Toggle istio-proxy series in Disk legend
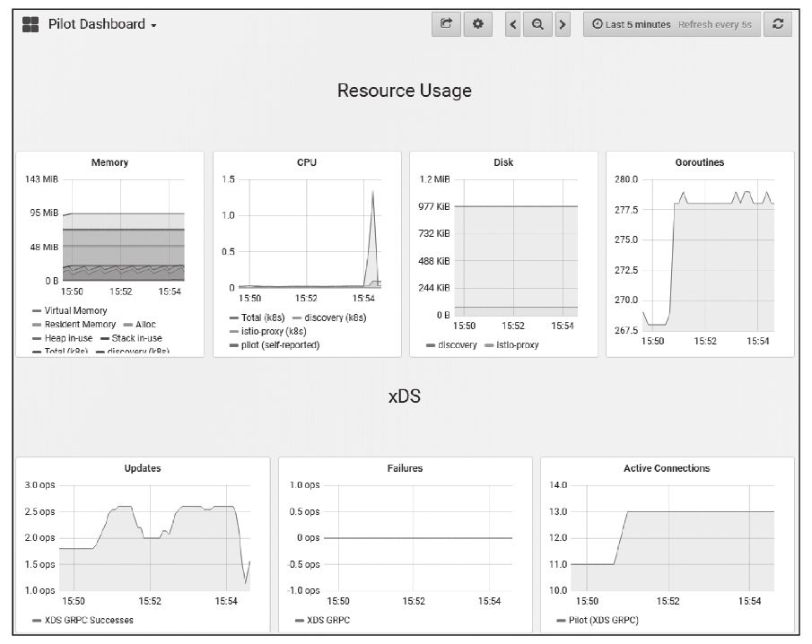The width and height of the screenshot is (812, 644). [x=517, y=344]
